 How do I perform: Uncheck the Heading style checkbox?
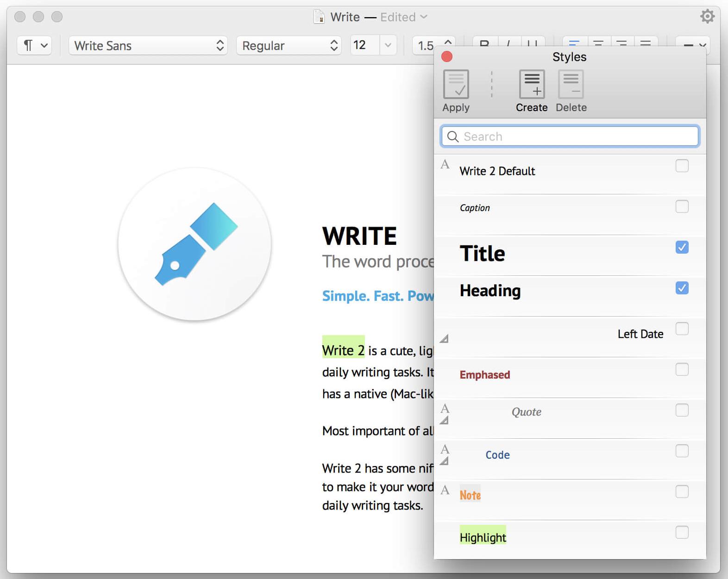tap(682, 288)
